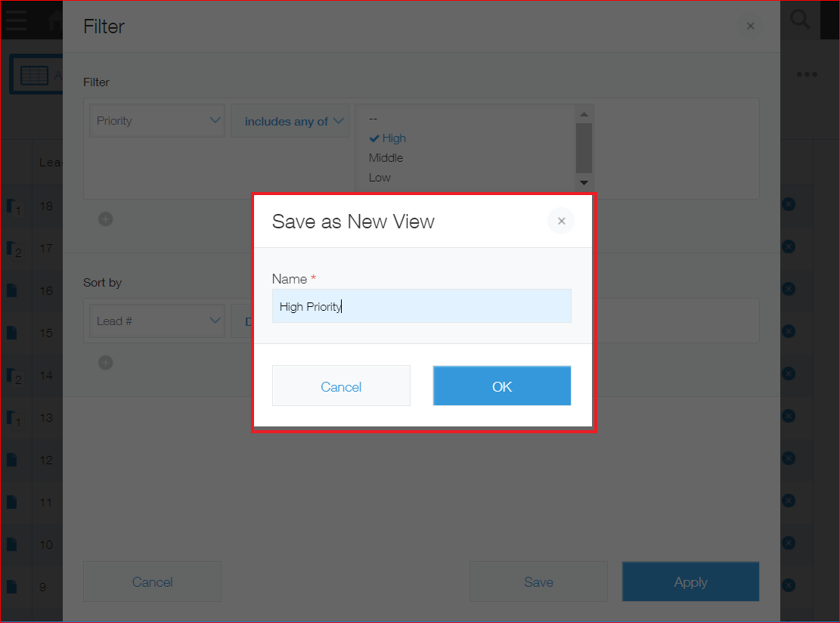Image resolution: width=840 pixels, height=623 pixels.
Task: Select the table list view icon
Action: (35, 76)
